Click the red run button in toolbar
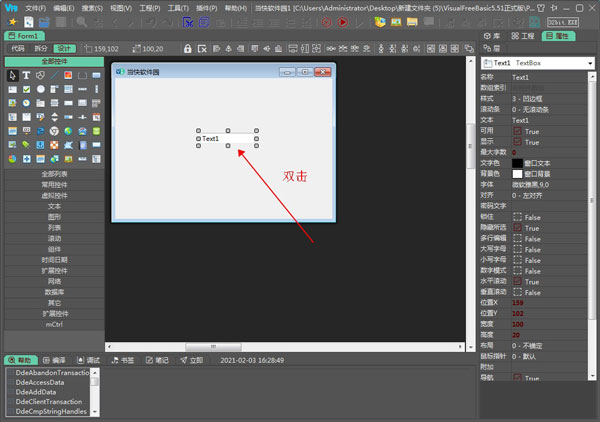 (x=342, y=21)
